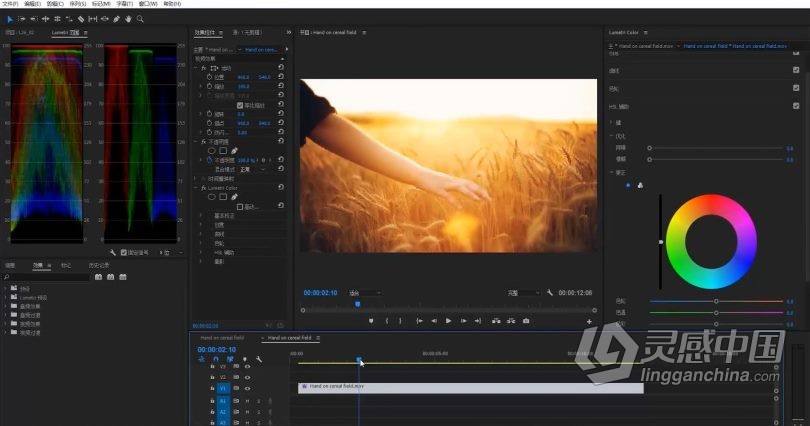This screenshot has height=426, width=810.
Task: Open the playback resolution dropdown
Action: (x=523, y=293)
